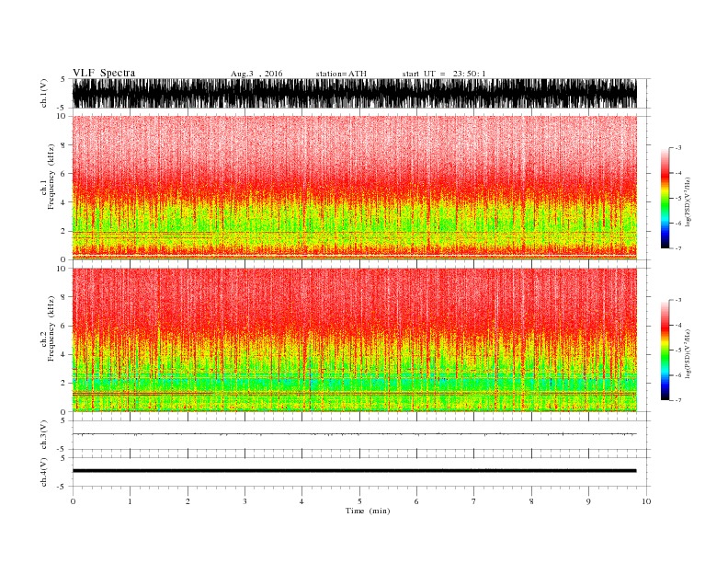Click the ch.2 Frequency (kHz) axis label
This screenshot has width=728, height=563.
click(48, 329)
